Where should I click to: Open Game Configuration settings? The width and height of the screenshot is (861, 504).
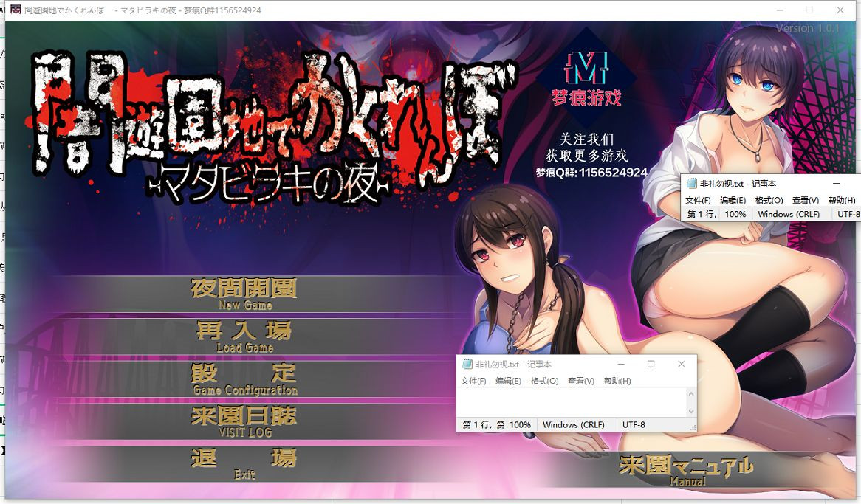pos(244,379)
